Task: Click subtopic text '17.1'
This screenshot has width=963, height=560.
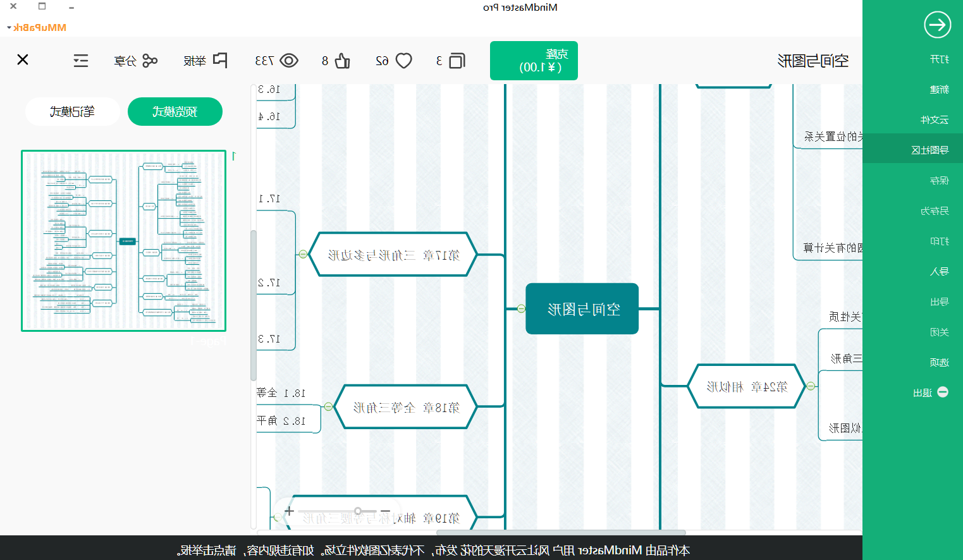Action: coord(269,198)
